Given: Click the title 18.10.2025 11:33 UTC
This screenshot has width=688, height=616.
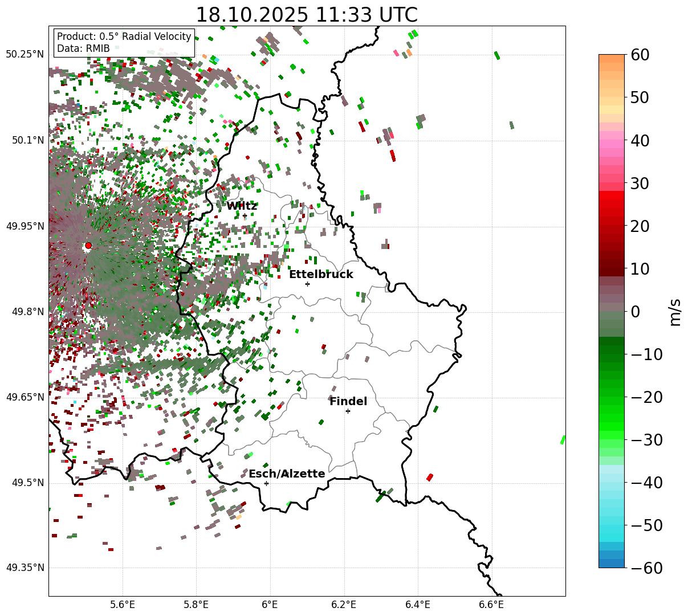Looking at the screenshot, I should tap(307, 14).
